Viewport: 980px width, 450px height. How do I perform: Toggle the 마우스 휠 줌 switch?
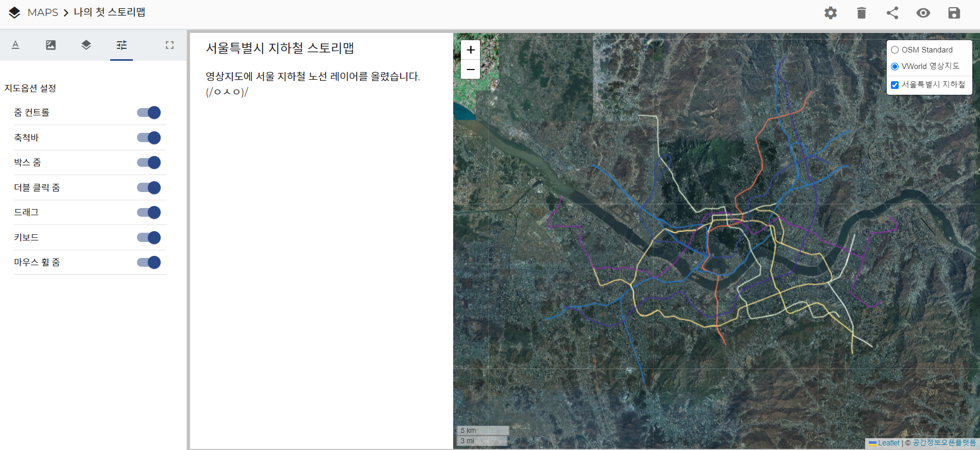tap(149, 263)
